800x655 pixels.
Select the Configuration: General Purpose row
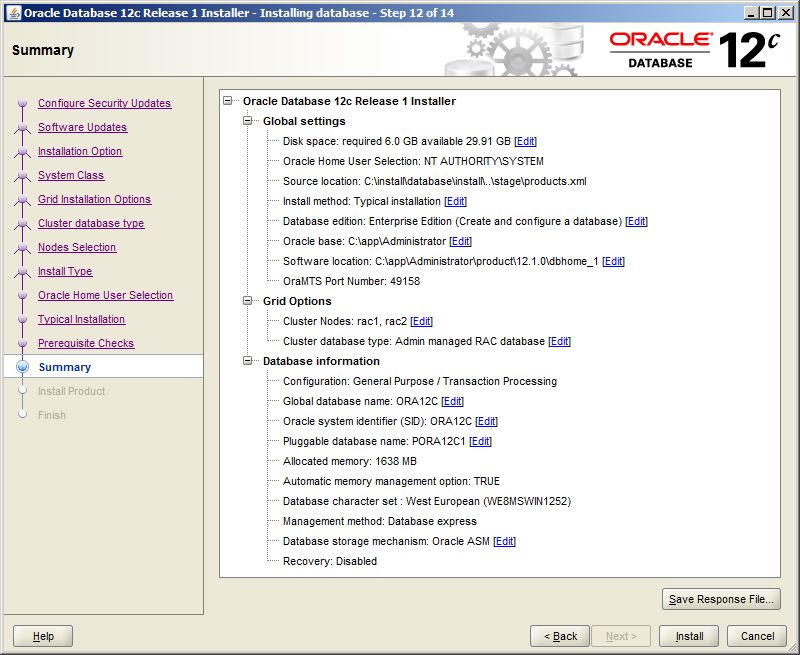(420, 381)
